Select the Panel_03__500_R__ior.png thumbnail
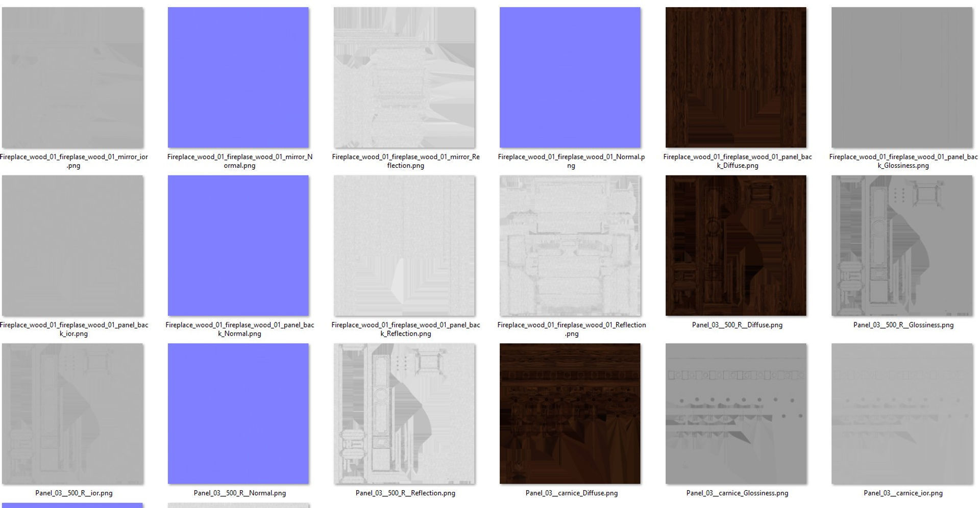Screen dimensions: 980x508 (72, 414)
